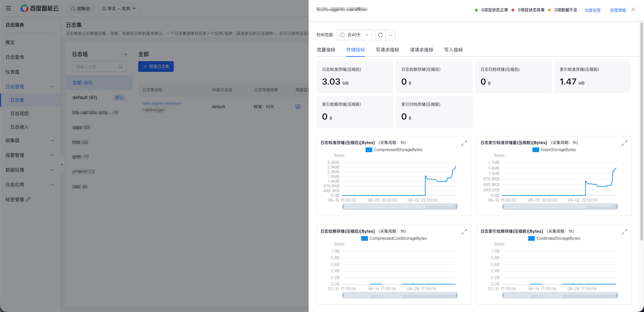Collapse the left sidebar with the arrow handle
Image resolution: width=644 pixels, height=312 pixels.
click(62, 165)
